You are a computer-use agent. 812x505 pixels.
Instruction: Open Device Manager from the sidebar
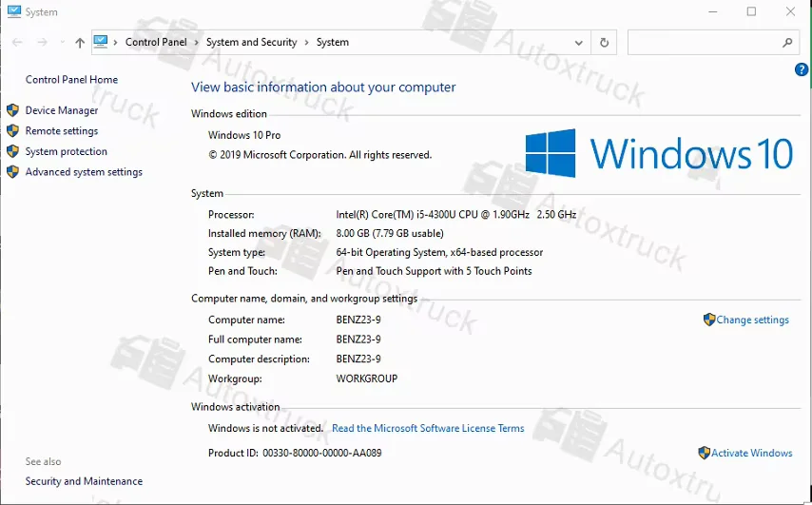62,110
